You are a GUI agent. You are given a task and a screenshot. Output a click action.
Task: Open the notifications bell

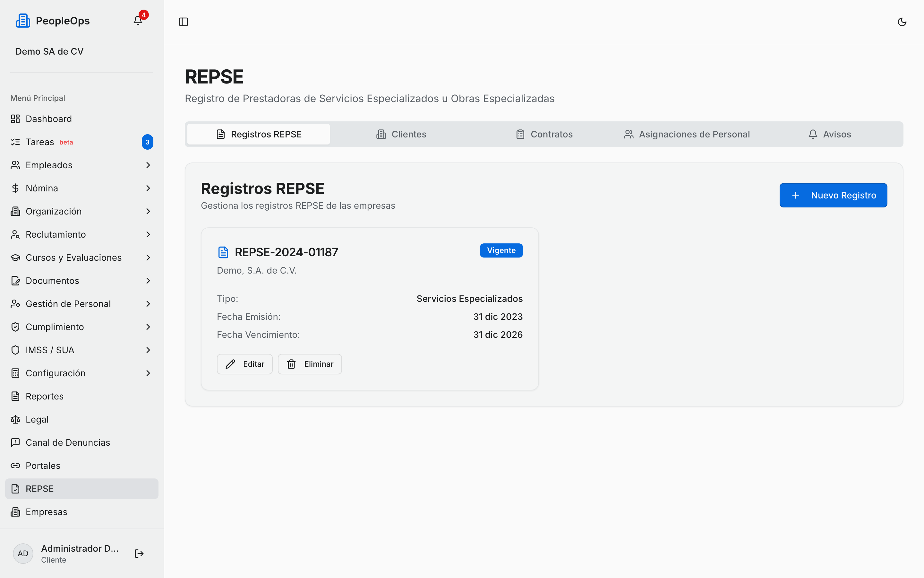138,21
